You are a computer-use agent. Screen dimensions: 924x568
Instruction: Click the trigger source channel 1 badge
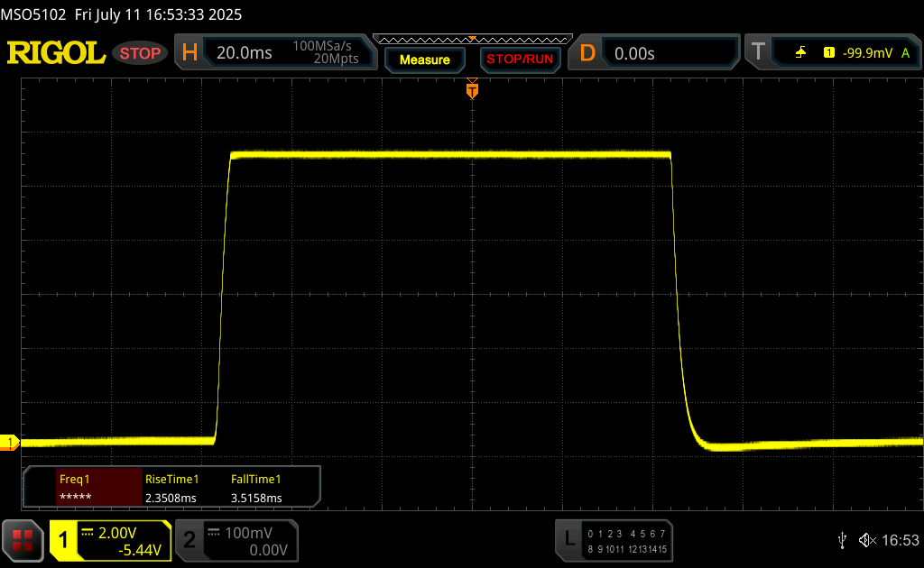click(829, 53)
